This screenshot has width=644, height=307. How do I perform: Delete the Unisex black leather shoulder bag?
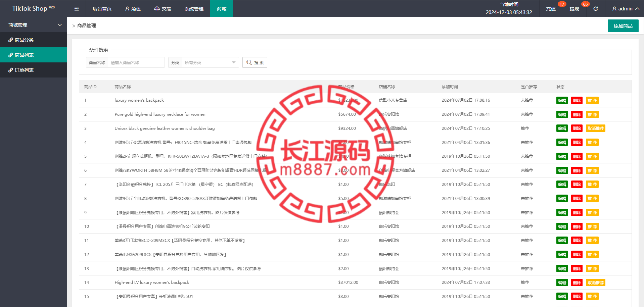click(x=577, y=128)
